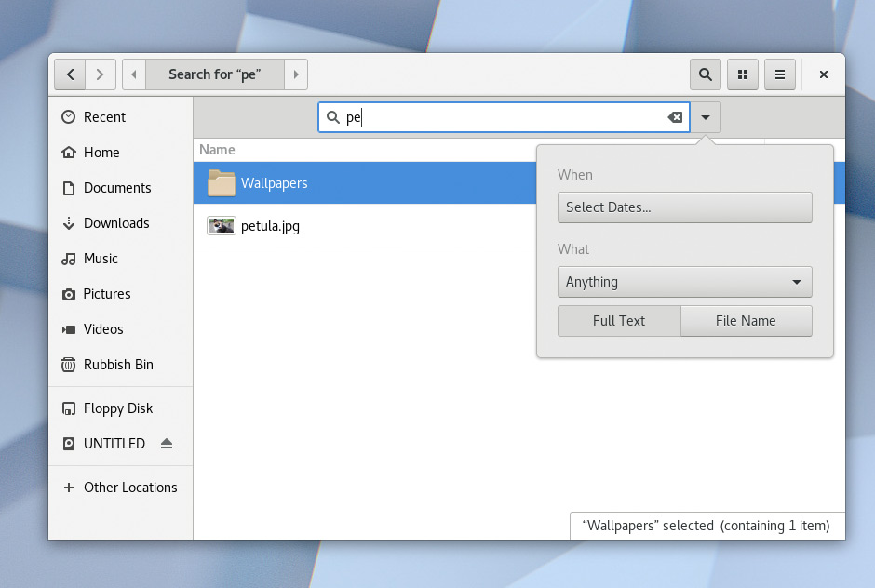875x588 pixels.
Task: Expand the Anything file type dropdown
Action: coord(684,282)
